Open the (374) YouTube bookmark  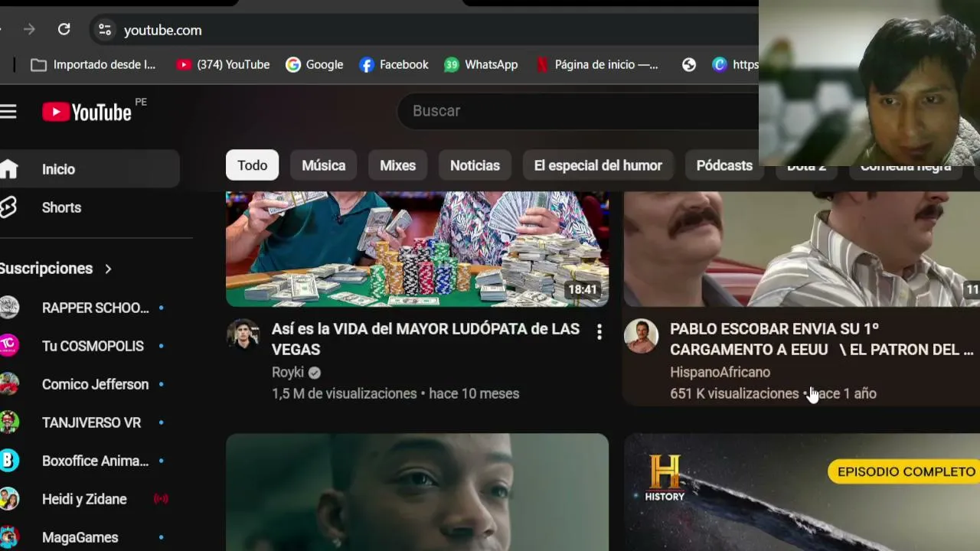click(x=223, y=65)
